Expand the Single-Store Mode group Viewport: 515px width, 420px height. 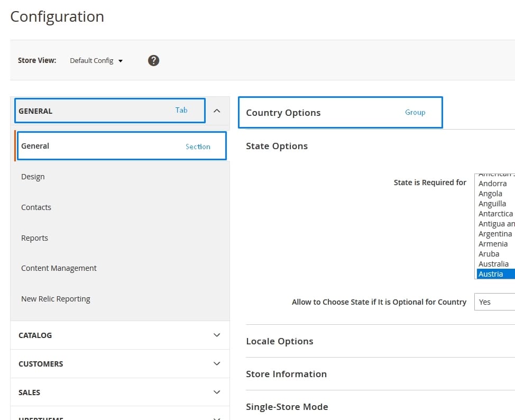click(287, 407)
